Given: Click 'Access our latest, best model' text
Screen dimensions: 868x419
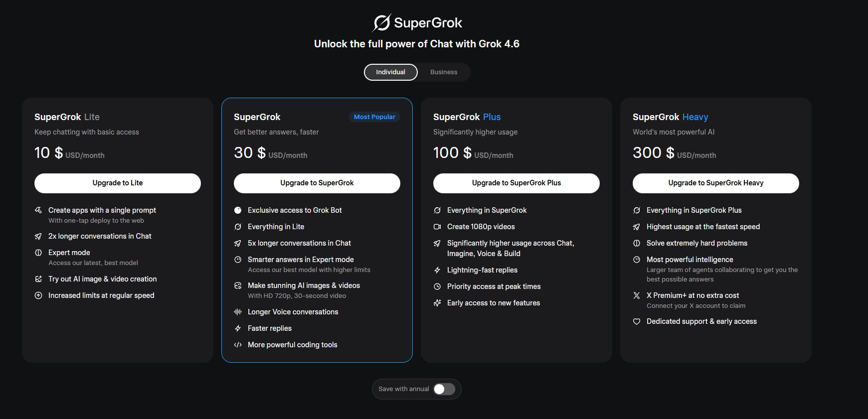Looking at the screenshot, I should point(93,263).
